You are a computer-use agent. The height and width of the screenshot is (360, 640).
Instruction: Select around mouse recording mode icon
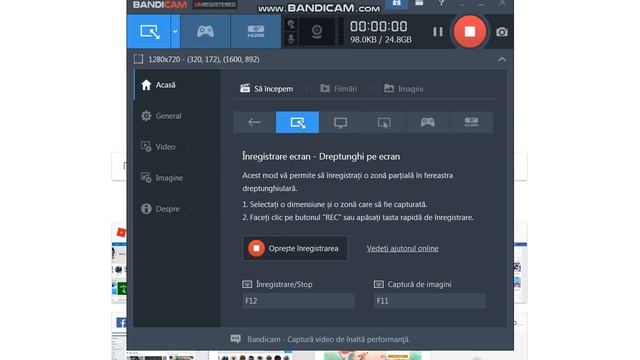point(384,122)
